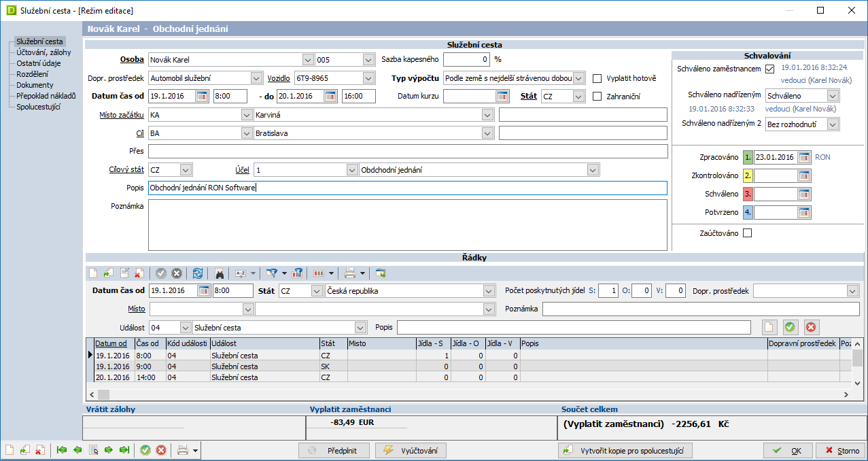Open Událost code dropdown 04
The width and height of the screenshot is (868, 461).
(x=186, y=328)
